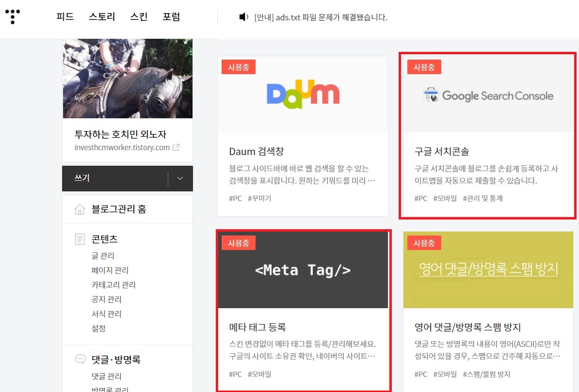
Task: Open 카테고리 관리 in sidebar
Action: point(114,284)
